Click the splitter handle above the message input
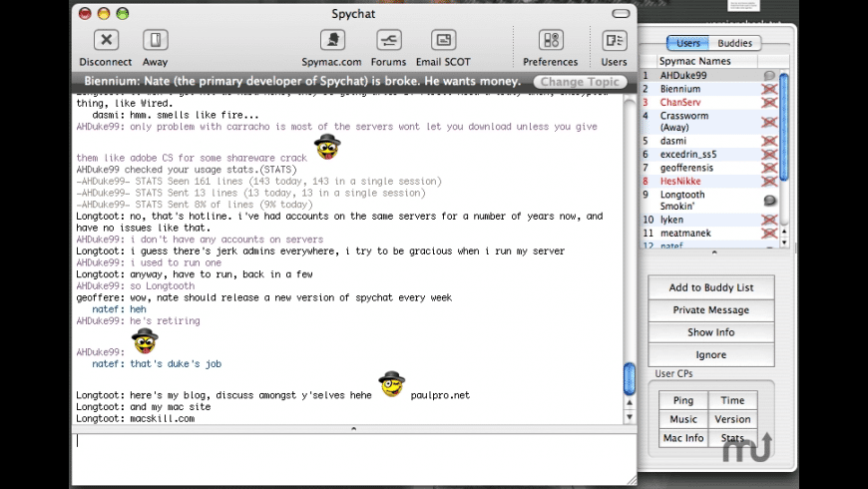Image resolution: width=868 pixels, height=489 pixels. click(x=353, y=429)
